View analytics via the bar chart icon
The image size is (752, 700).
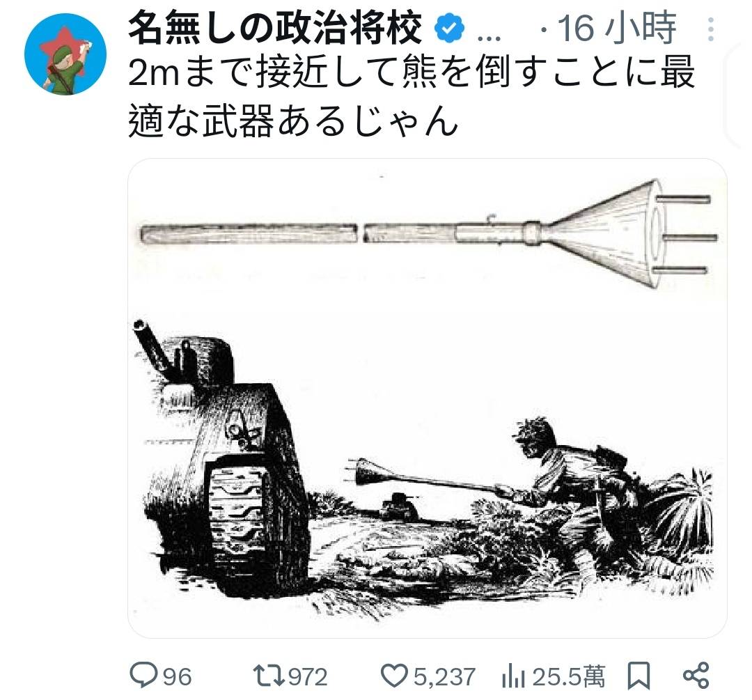coord(514,676)
